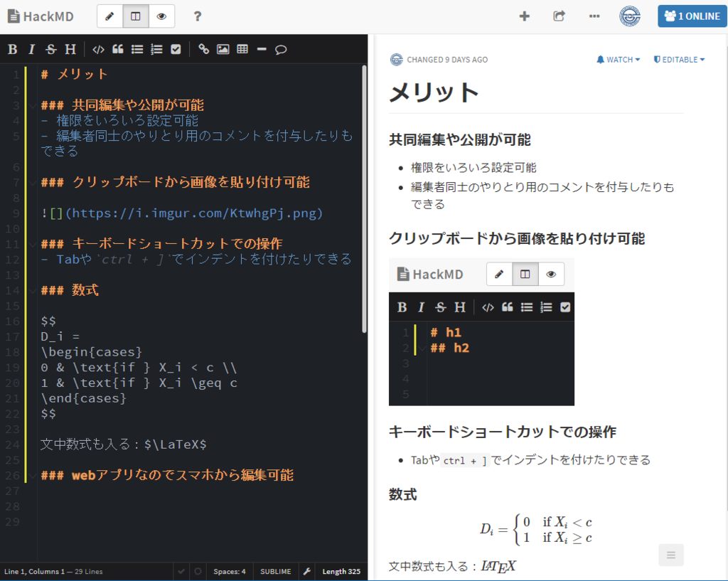This screenshot has width=728, height=581.
Task: Click editor line 24 inline LaTeX text
Action: [x=124, y=444]
